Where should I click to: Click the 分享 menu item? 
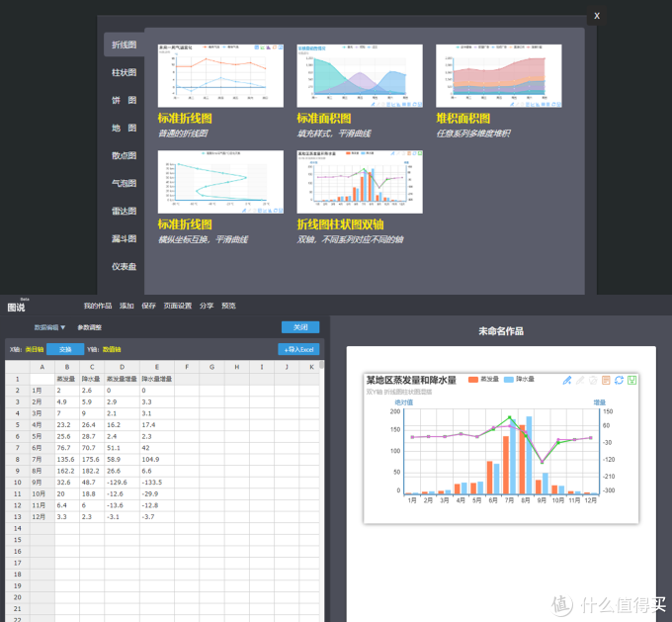(207, 306)
